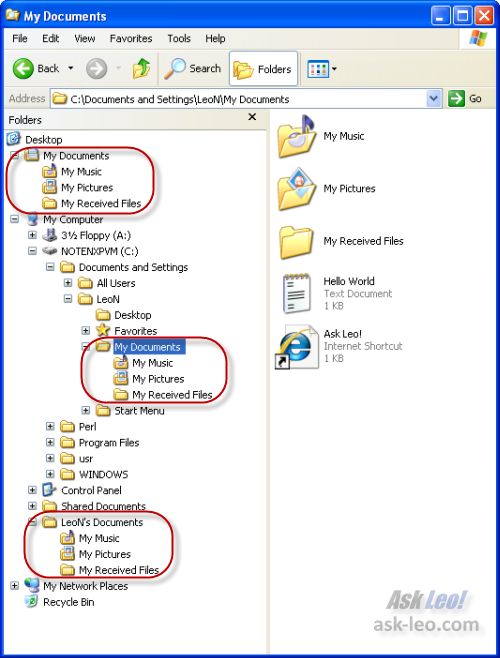Viewport: 500px width, 658px height.
Task: Open the Tools menu
Action: click(179, 39)
